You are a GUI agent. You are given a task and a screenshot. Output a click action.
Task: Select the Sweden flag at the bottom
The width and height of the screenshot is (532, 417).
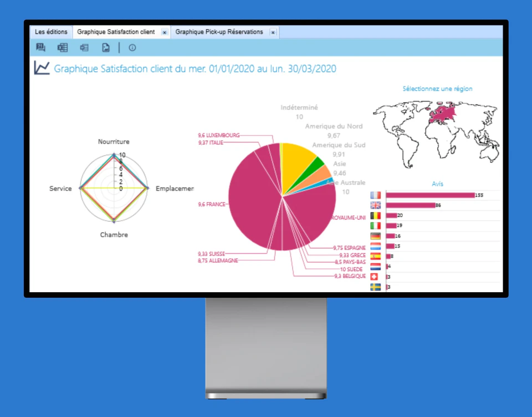click(x=375, y=287)
